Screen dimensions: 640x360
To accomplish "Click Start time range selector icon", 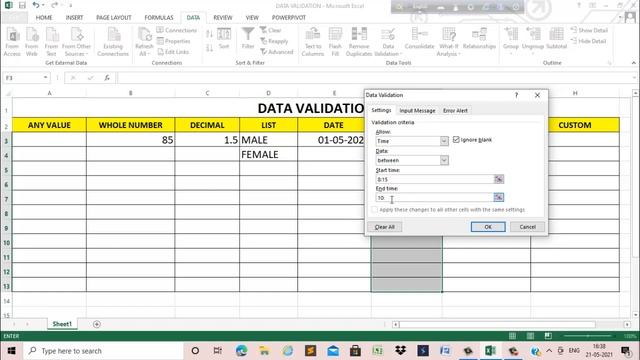I will click(x=499, y=179).
